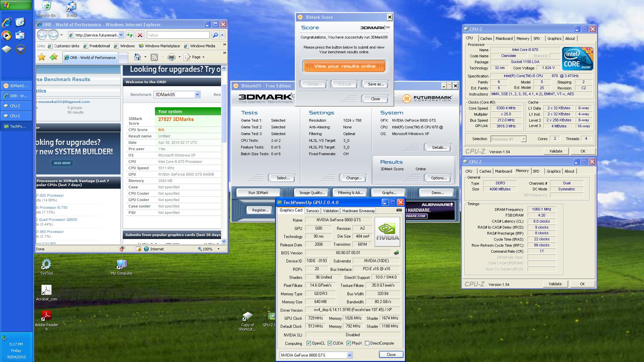Screen dimensions: 644x362
Task: Open the Mainboard tab in upper CPU-Z
Action: point(504,39)
